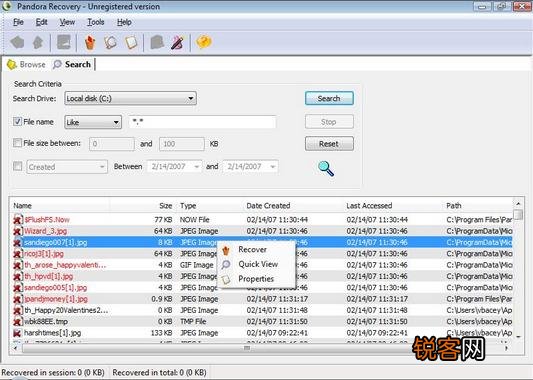Select the th_arose_happyvalenti... file
The image size is (533, 380).
coord(65,265)
